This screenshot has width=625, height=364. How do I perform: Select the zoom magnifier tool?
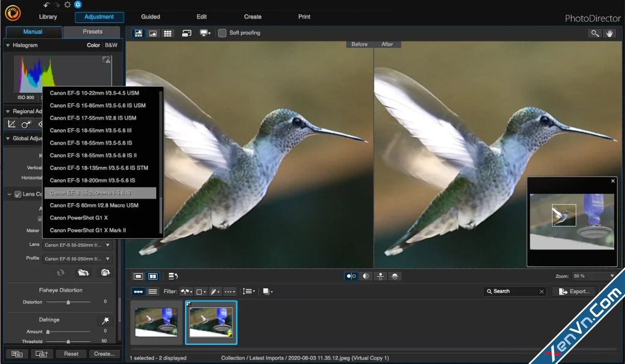coord(595,33)
